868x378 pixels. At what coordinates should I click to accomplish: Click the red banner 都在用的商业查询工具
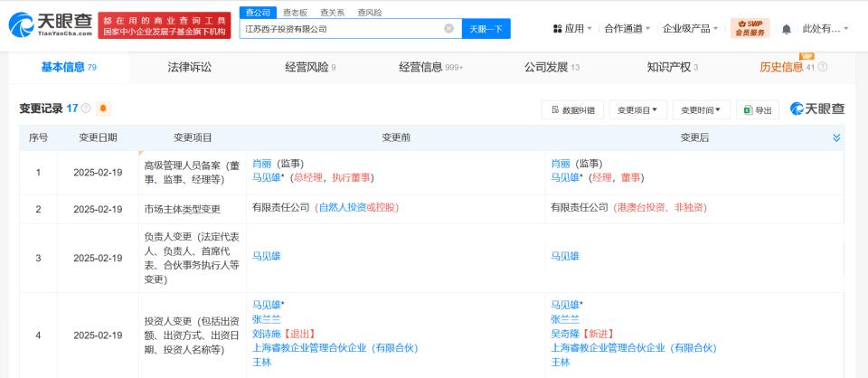[x=165, y=25]
